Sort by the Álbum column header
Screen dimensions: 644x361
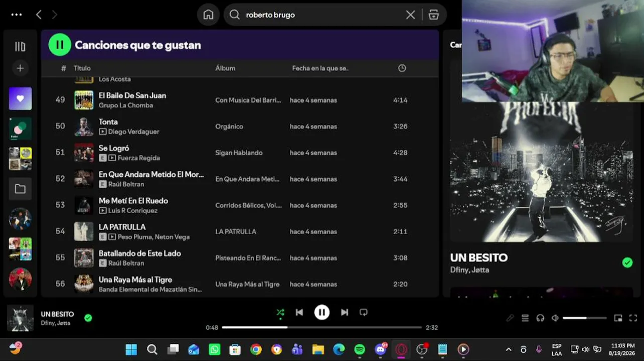[x=225, y=68]
